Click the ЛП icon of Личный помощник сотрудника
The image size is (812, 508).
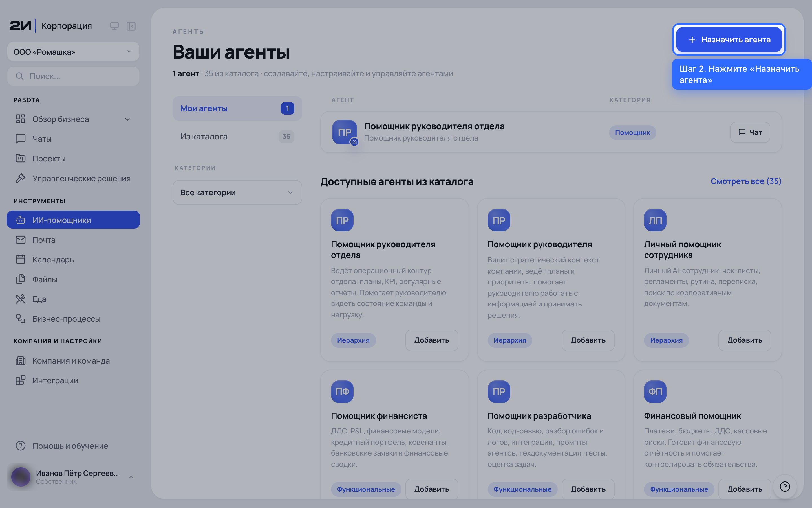tap(655, 220)
